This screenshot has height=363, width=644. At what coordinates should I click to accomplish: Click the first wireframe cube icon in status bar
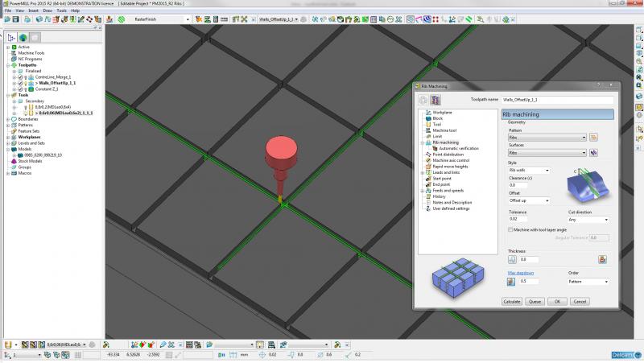[47, 355]
